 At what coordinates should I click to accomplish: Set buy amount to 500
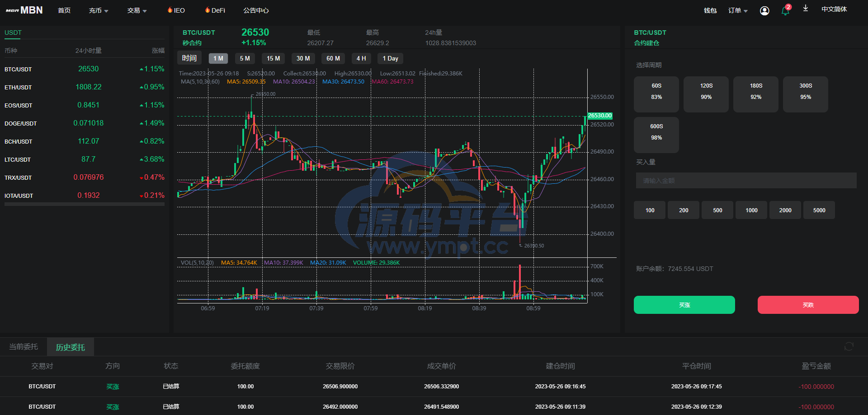click(717, 210)
